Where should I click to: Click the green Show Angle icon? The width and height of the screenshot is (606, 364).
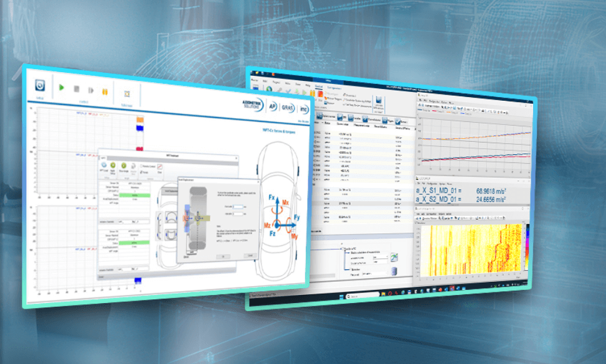click(x=123, y=166)
